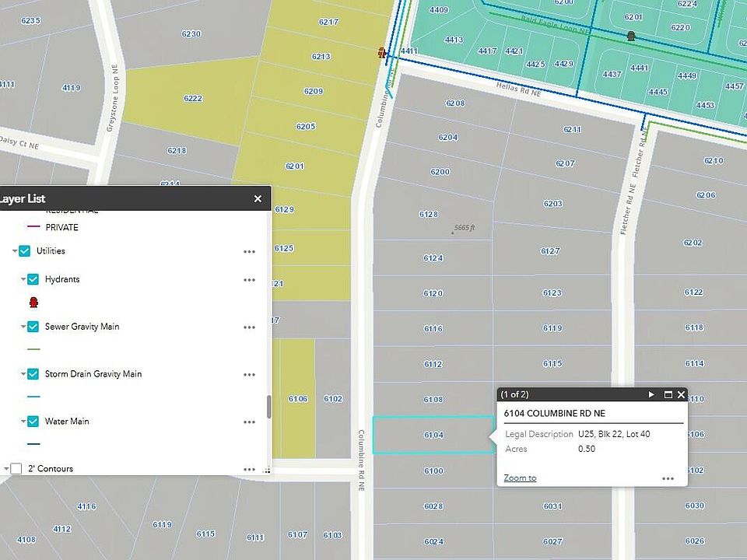Click the Layer List scrollbar thumb
747x560 pixels.
pos(269,406)
